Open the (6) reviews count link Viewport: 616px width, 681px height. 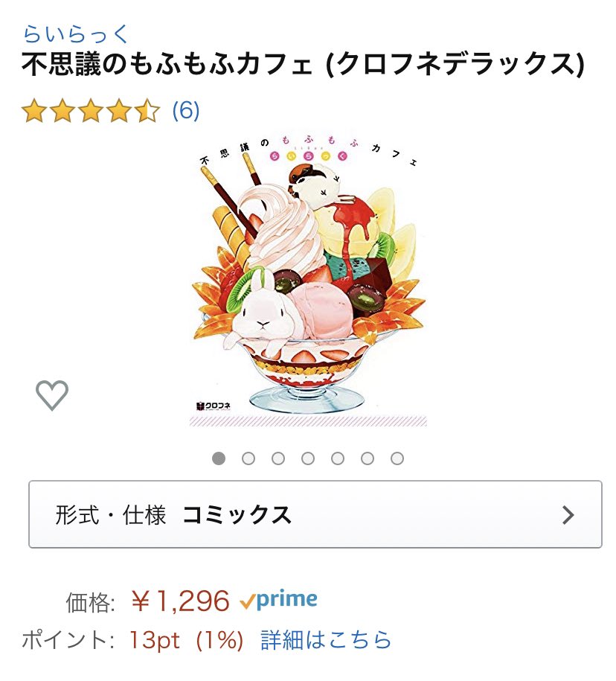(186, 110)
